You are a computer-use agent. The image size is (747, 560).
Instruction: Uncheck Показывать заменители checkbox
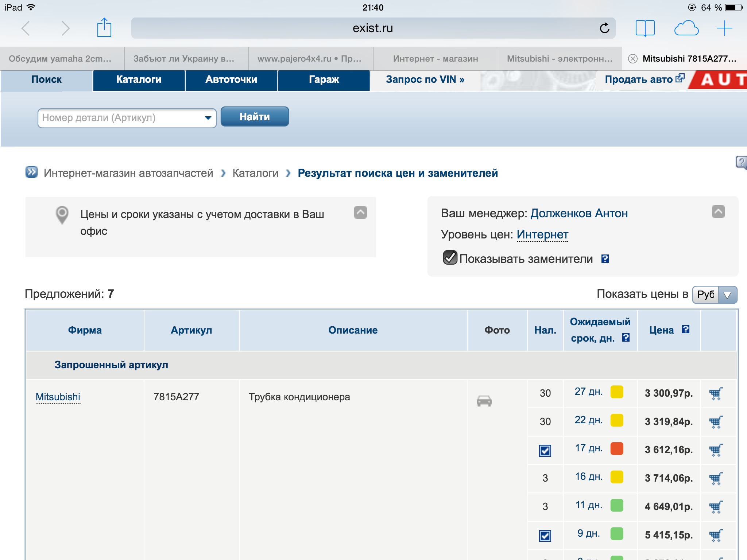pos(450,257)
